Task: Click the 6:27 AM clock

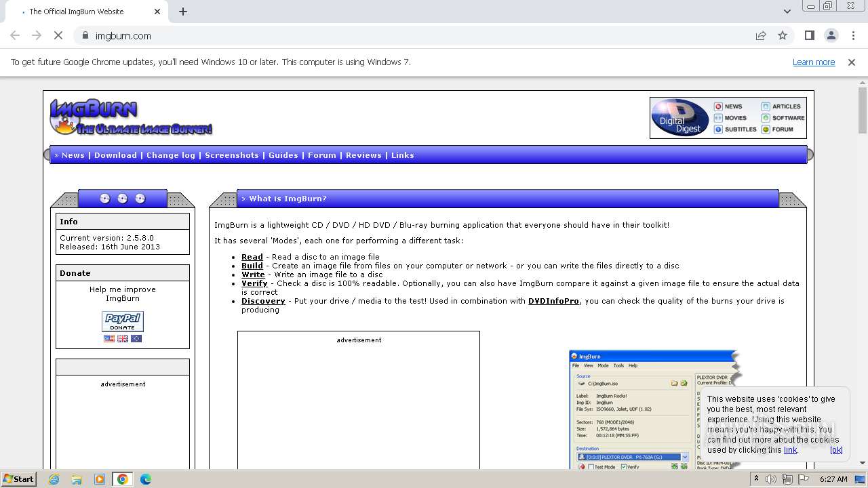Action: pos(833,479)
